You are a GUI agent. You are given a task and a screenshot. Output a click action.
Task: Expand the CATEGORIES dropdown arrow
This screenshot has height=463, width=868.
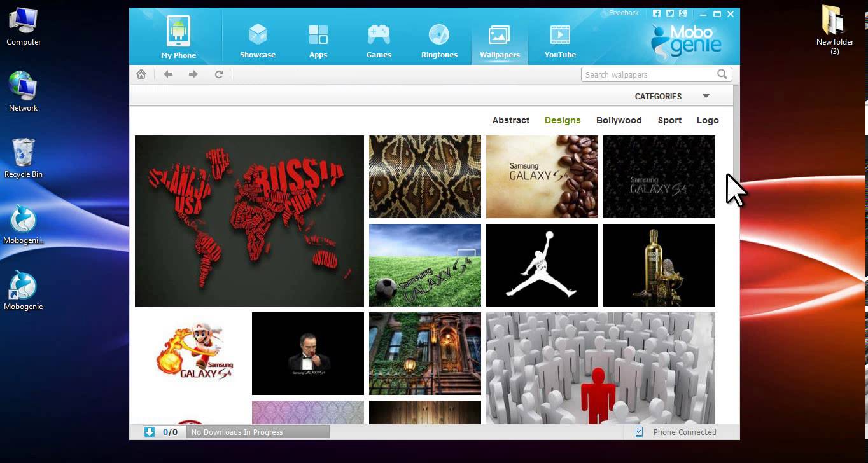706,96
